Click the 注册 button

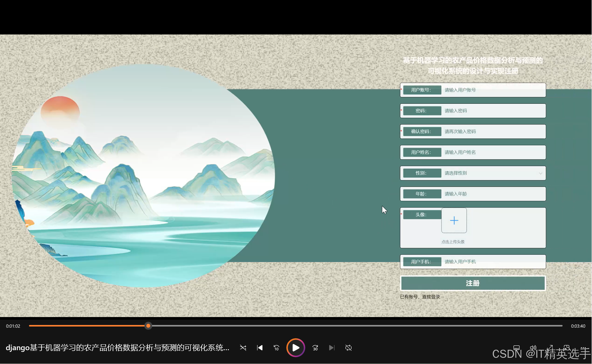coord(473,283)
